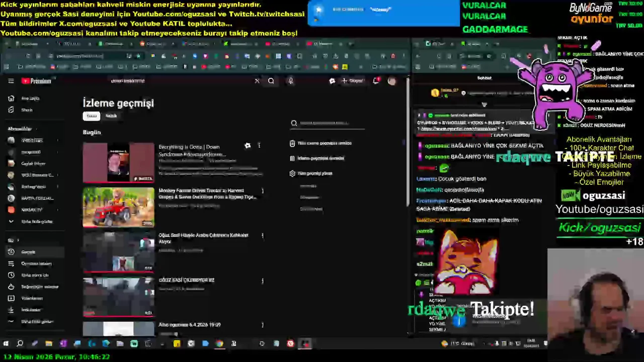Screen dimensions: 644x362
Task: Start voice search with the microphone icon
Action: pos(290,80)
